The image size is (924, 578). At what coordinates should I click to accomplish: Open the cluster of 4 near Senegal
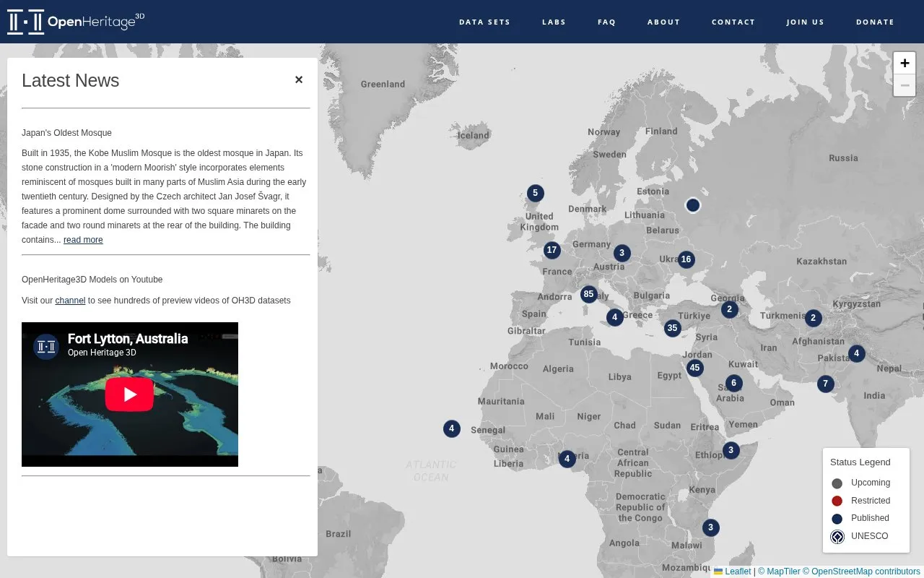451,428
